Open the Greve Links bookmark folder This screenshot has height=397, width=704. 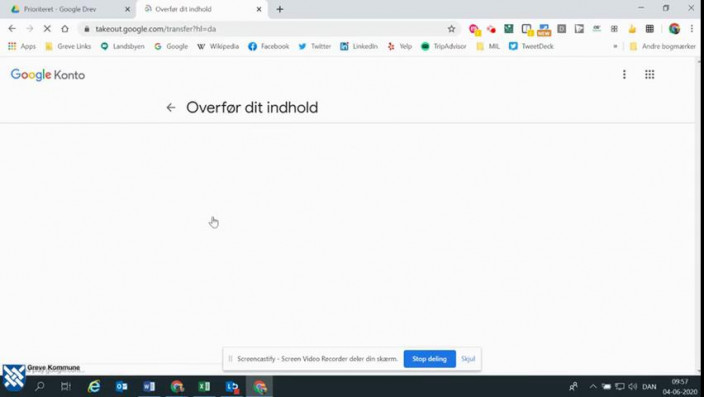click(68, 46)
